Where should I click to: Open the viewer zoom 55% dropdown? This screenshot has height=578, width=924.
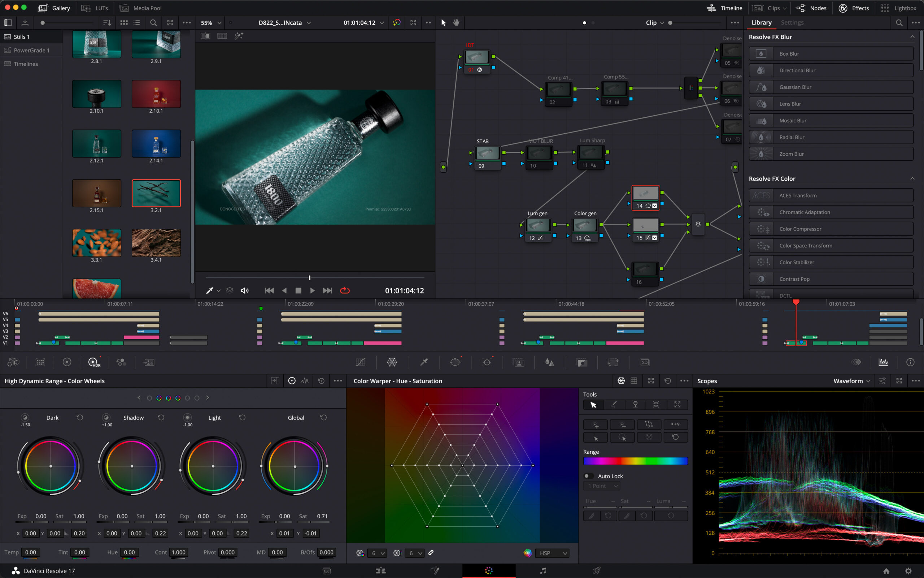[211, 22]
